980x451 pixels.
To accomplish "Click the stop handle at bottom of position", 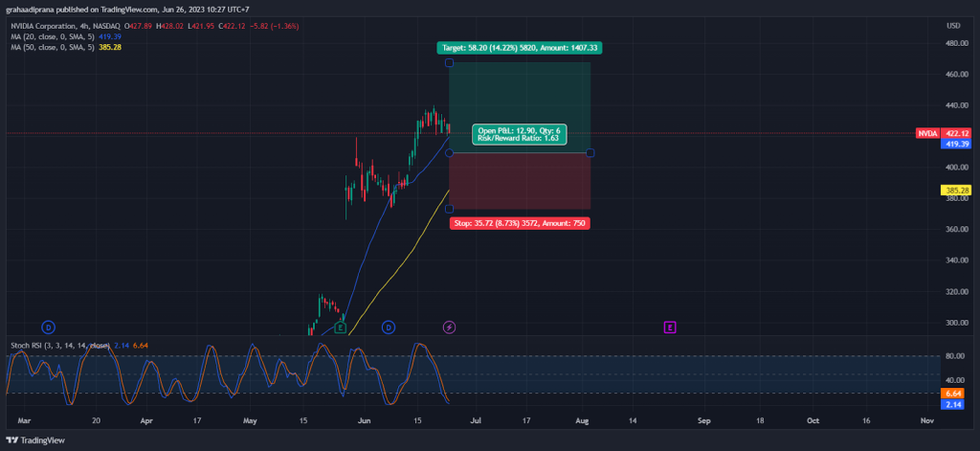I will pos(449,209).
